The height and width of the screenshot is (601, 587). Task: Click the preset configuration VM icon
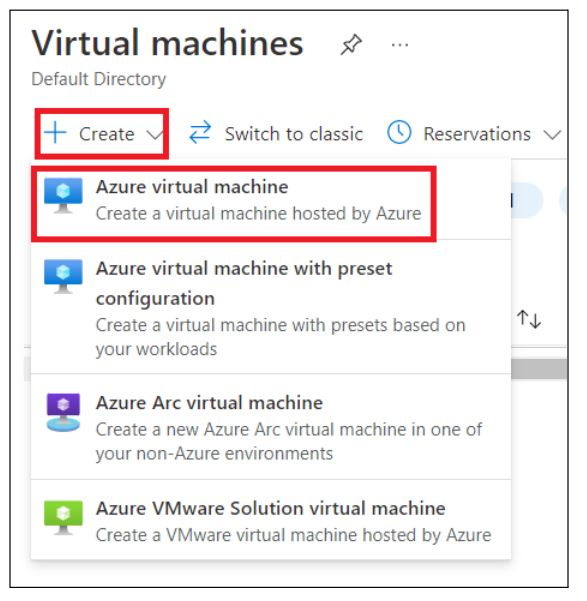pos(63,276)
